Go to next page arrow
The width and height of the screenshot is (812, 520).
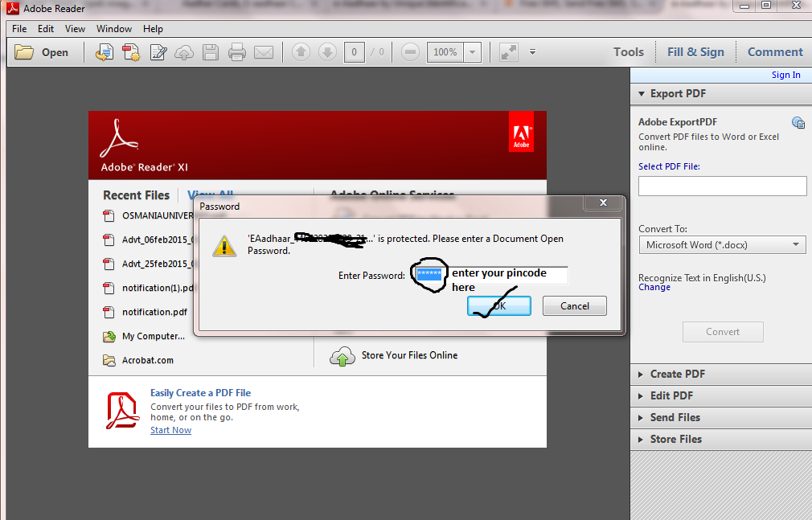[327, 52]
